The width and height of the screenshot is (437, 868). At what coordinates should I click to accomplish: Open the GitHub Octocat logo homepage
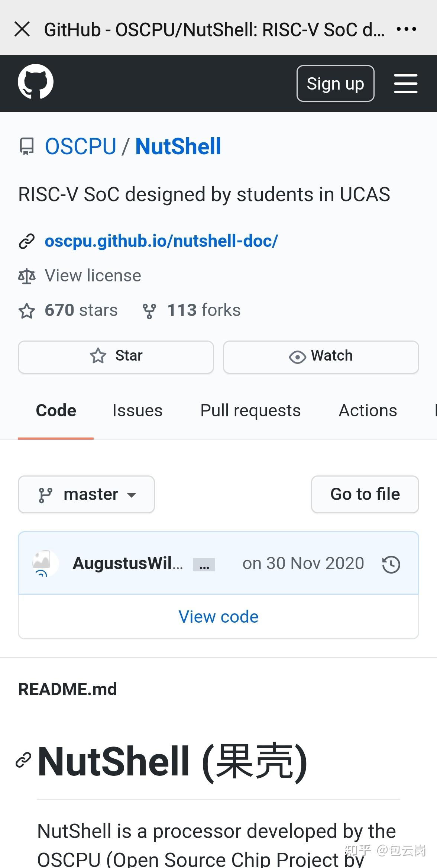coord(36,82)
